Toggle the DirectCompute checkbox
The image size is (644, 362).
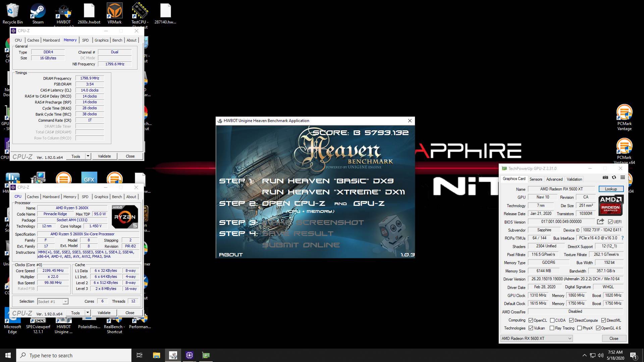coord(571,320)
